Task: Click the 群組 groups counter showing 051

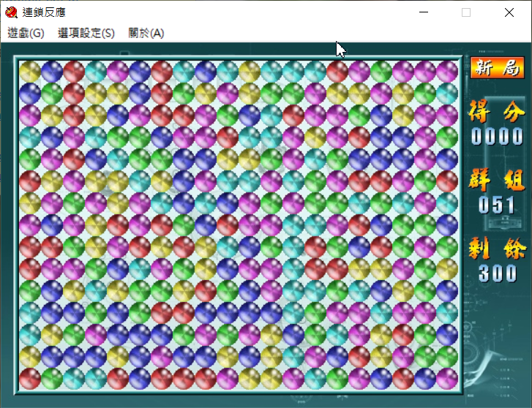Action: 497,205
